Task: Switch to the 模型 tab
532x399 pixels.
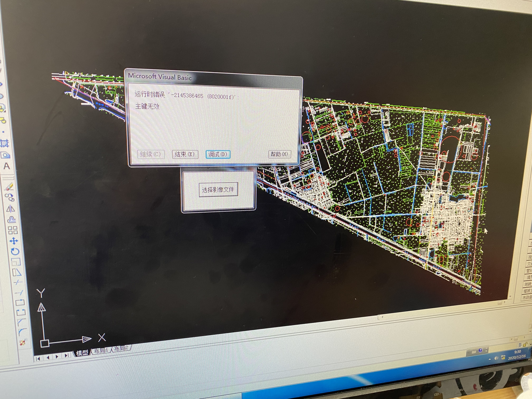Action: [82, 353]
